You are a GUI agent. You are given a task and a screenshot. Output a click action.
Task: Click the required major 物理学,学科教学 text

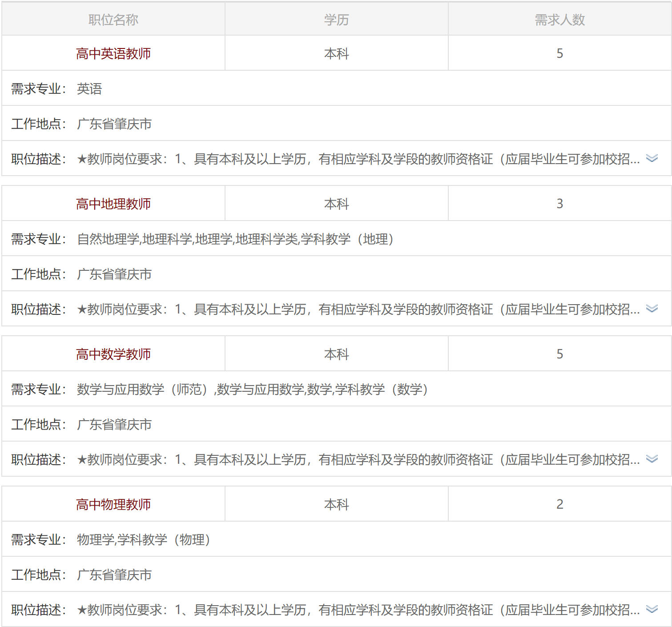pos(143,540)
